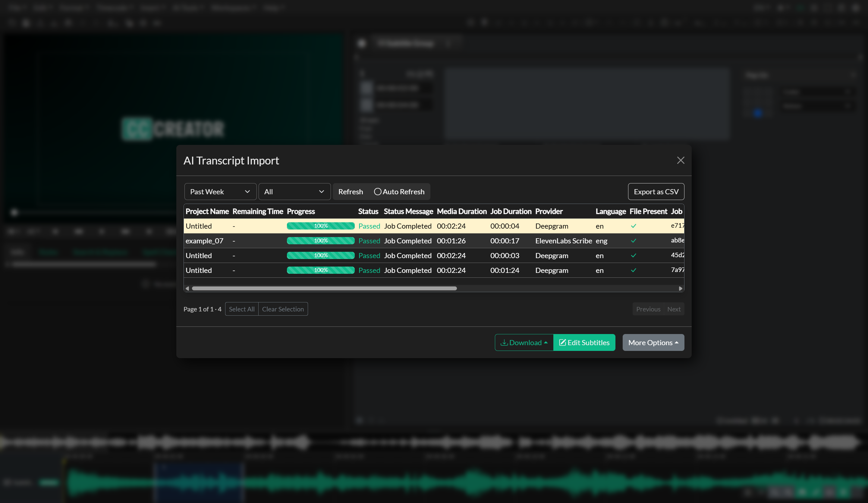Click the Passed status in the example_07 row
Viewport: 868px width, 503px height.
click(369, 241)
